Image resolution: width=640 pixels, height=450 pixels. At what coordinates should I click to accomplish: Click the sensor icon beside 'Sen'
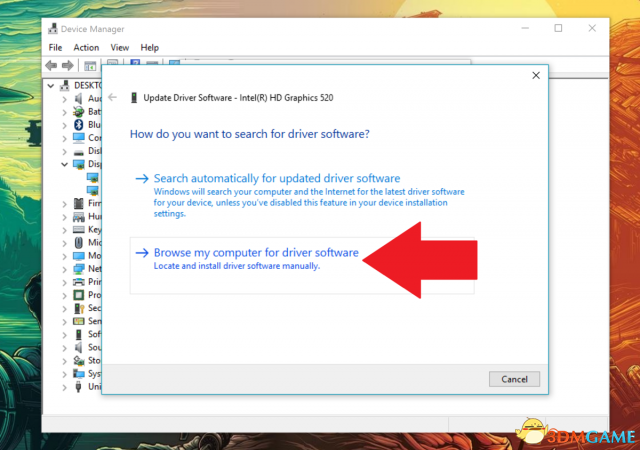pos(78,321)
